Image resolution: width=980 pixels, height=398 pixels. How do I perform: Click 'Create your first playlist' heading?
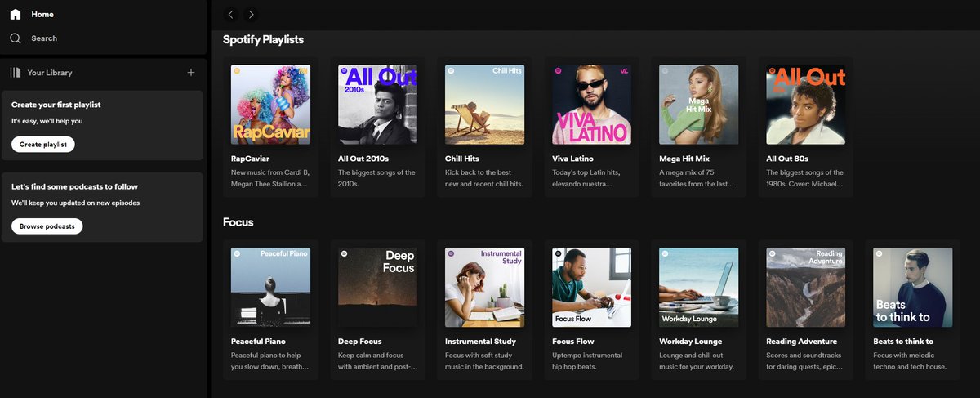[x=56, y=105]
